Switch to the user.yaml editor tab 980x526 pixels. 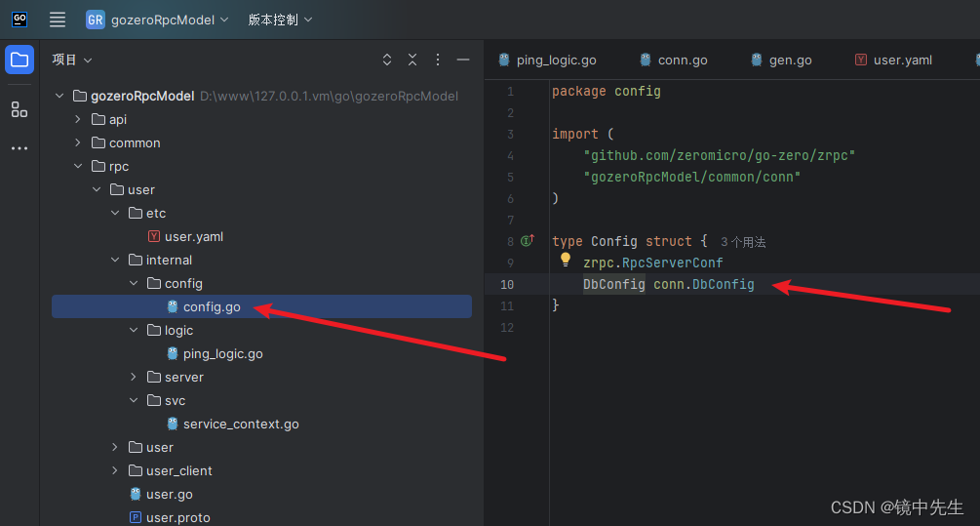893,61
